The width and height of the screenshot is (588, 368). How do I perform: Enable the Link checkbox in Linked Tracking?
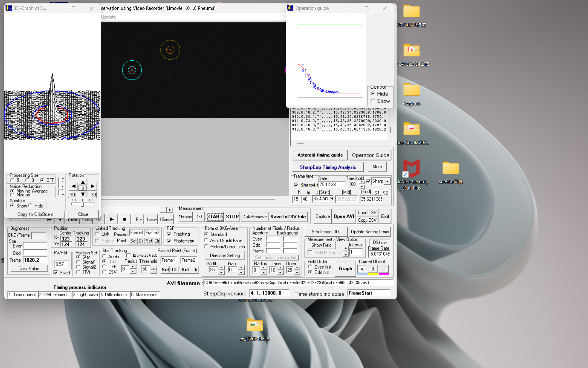tap(97, 234)
